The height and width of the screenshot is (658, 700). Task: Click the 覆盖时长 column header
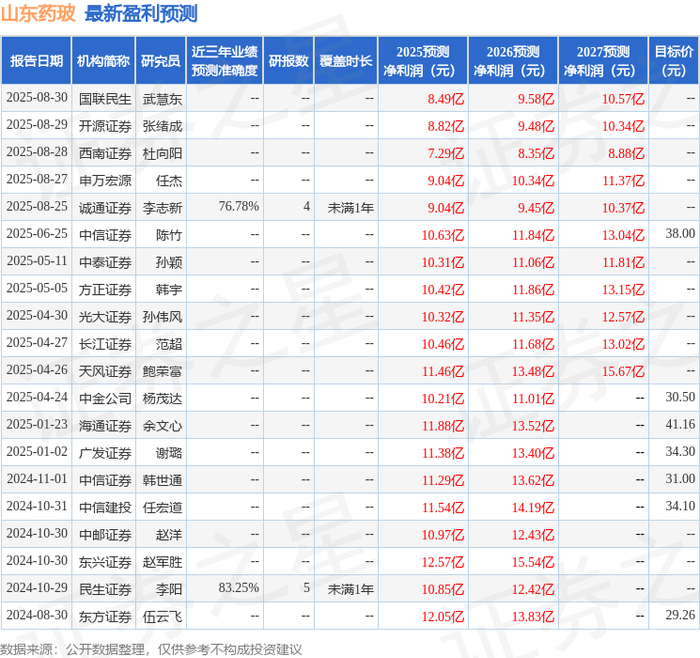[346, 61]
